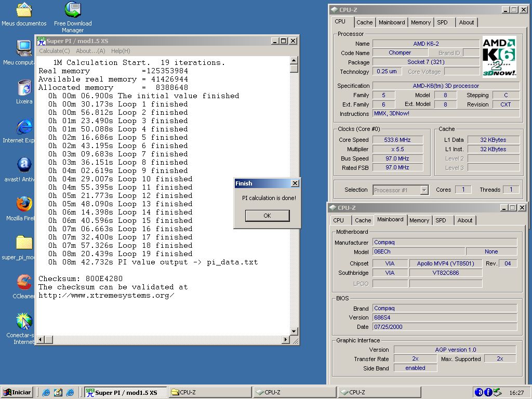The height and width of the screenshot is (399, 532).
Task: Select the middle CPU-Z taskbar button
Action: [295, 393]
